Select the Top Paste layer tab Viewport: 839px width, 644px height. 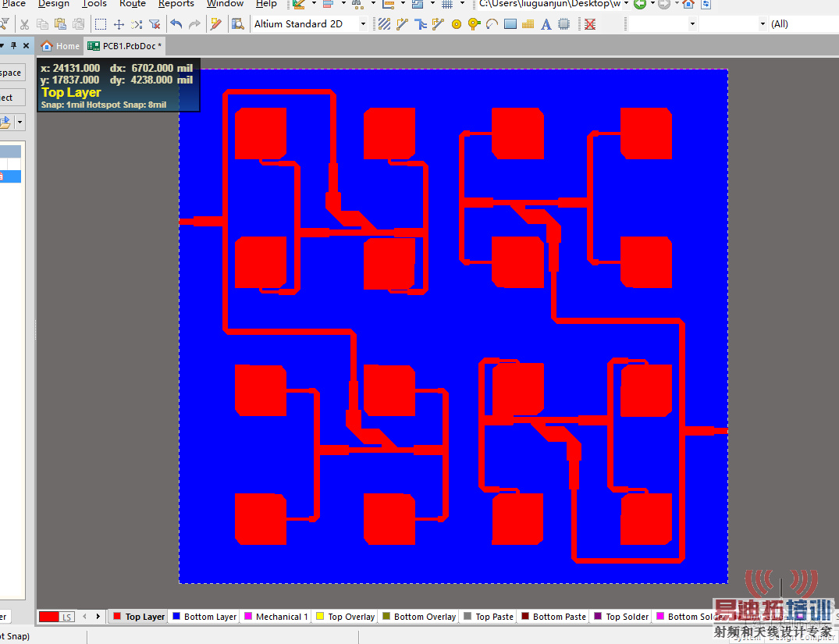tap(488, 617)
